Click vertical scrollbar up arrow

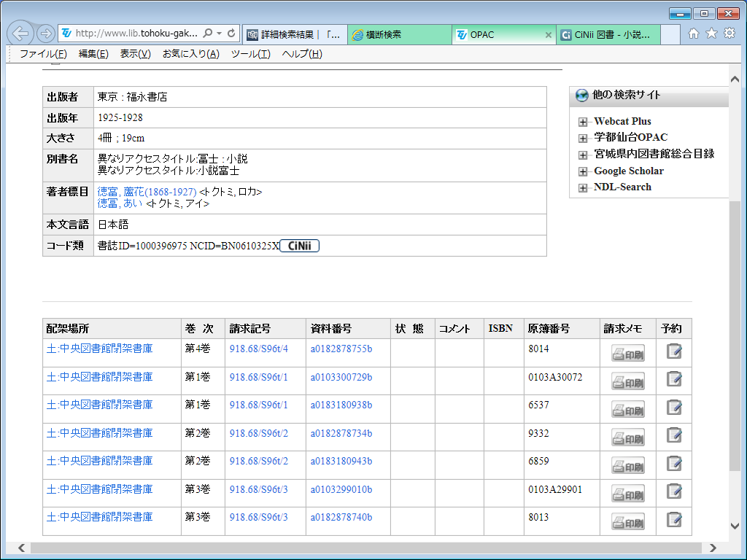click(x=735, y=79)
